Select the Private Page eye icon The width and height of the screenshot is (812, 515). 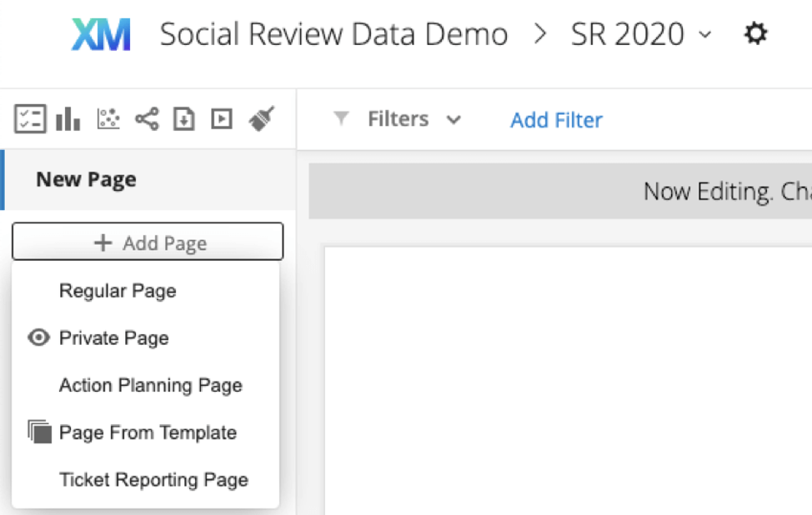(38, 337)
